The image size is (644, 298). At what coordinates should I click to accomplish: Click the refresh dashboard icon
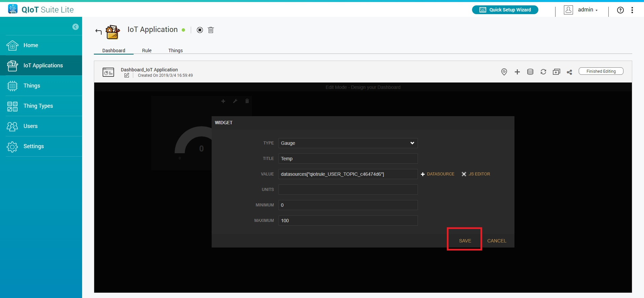pyautogui.click(x=543, y=72)
